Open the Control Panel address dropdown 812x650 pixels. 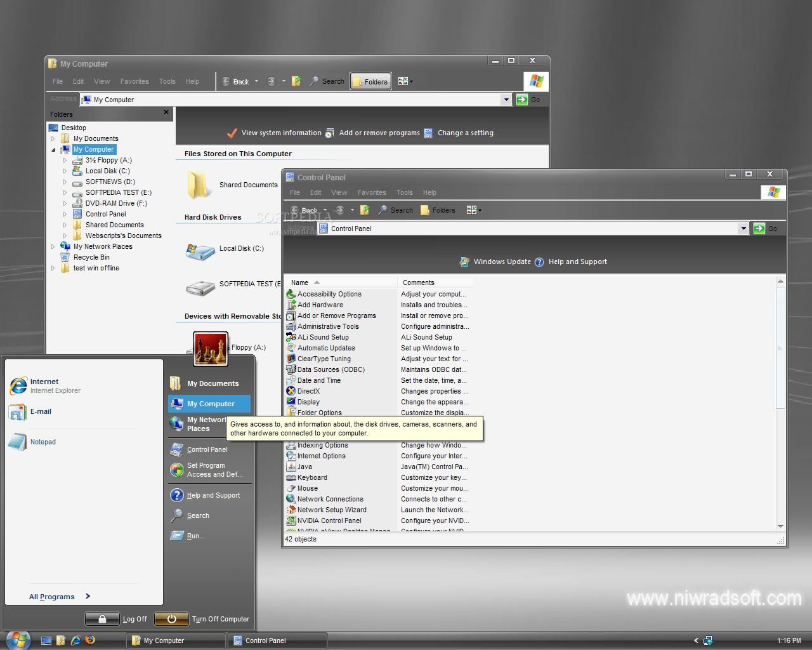(x=743, y=229)
